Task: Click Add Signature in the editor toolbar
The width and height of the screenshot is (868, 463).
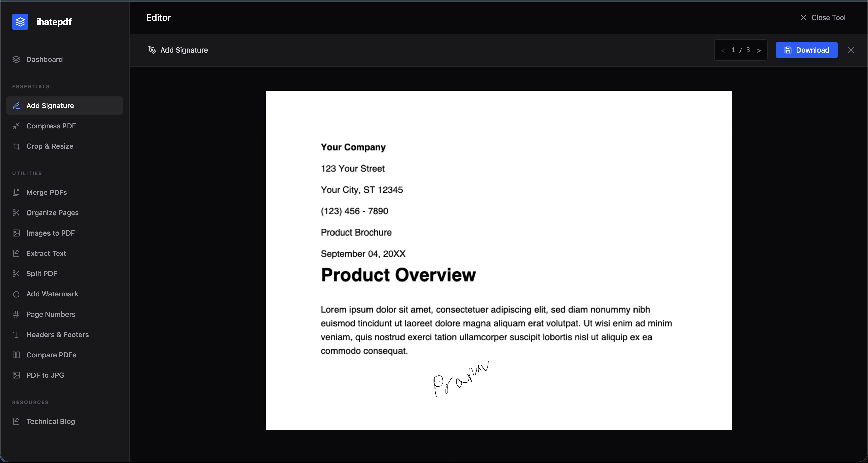Action: click(x=179, y=50)
